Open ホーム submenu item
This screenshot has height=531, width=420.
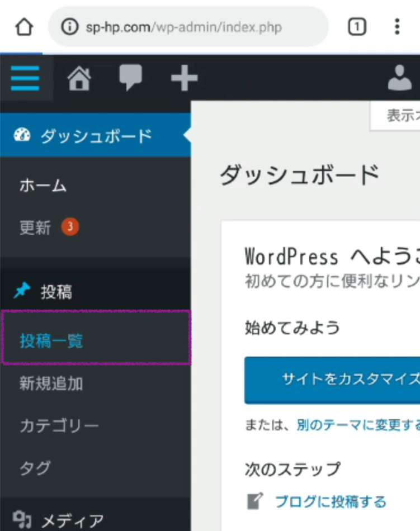click(43, 186)
